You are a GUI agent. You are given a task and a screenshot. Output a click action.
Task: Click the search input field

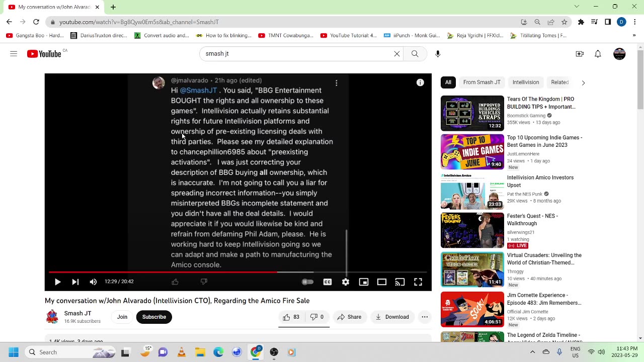point(297,54)
